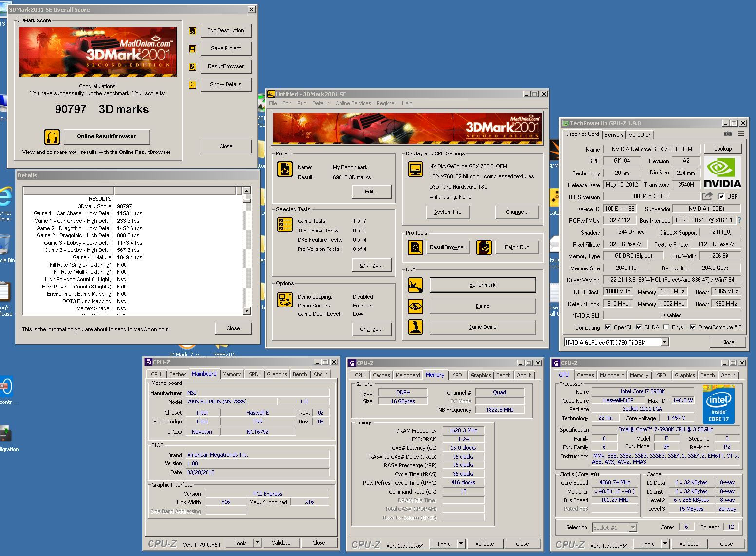
Task: Click the Details list scroll down arrow
Action: pyautogui.click(x=246, y=311)
